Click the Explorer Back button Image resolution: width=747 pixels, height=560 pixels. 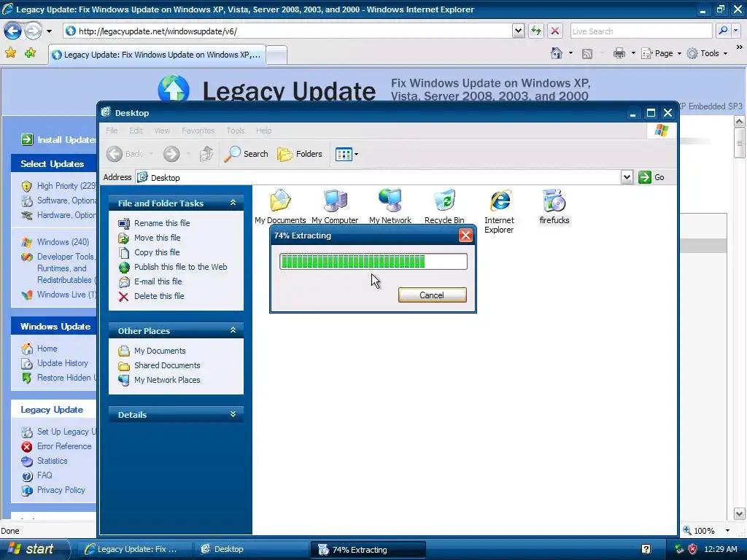125,154
